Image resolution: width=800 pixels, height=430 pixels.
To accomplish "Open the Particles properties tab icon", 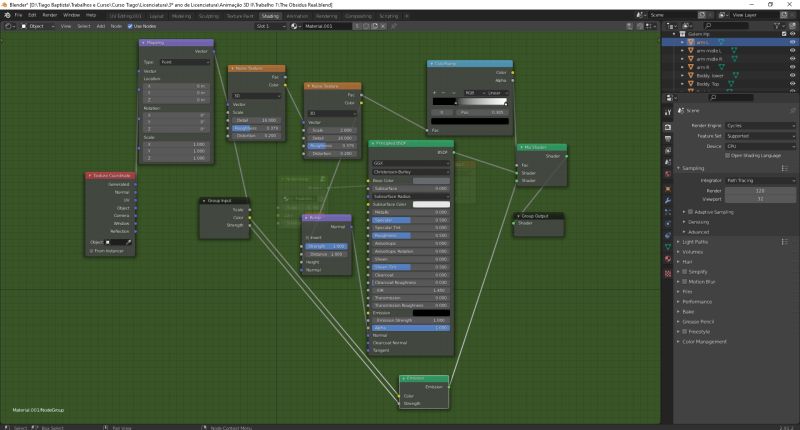I will [x=668, y=212].
